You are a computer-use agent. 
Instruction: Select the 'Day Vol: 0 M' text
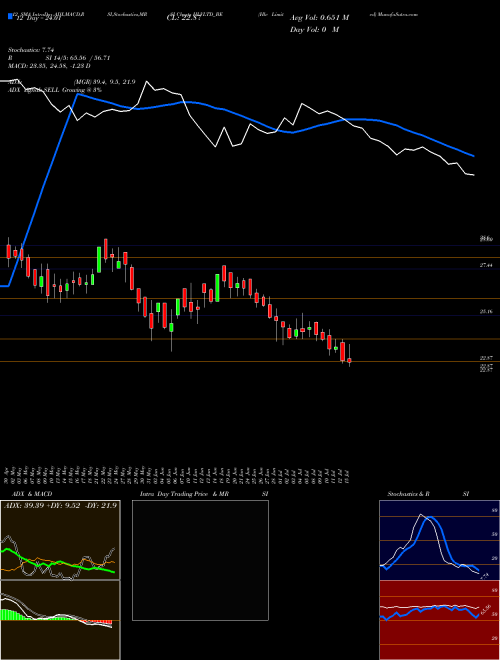pyautogui.click(x=314, y=30)
